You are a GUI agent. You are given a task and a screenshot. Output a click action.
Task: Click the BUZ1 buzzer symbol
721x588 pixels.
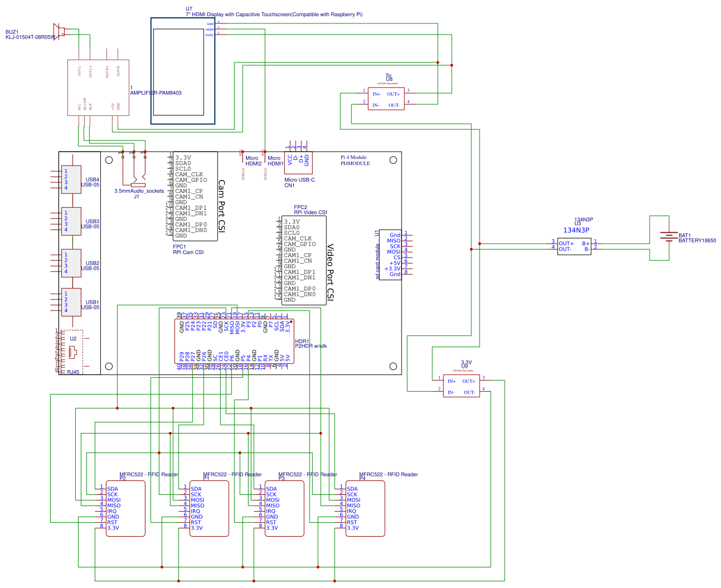point(58,32)
